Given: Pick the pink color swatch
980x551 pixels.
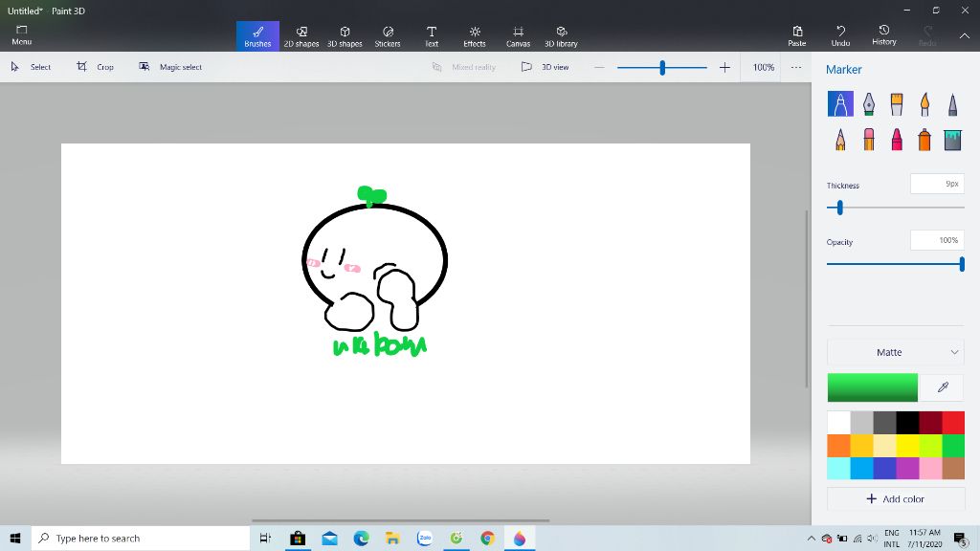Looking at the screenshot, I should click(930, 468).
